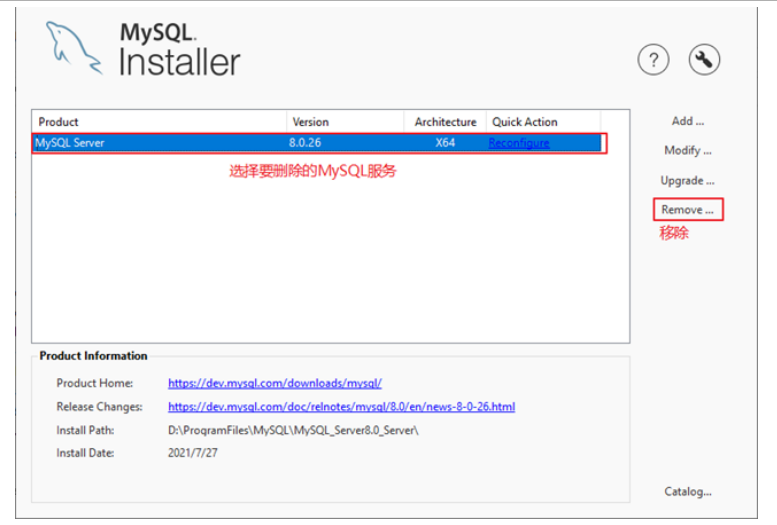Open help via question mark icon
Screen dimensions: 777x525
[653, 60]
